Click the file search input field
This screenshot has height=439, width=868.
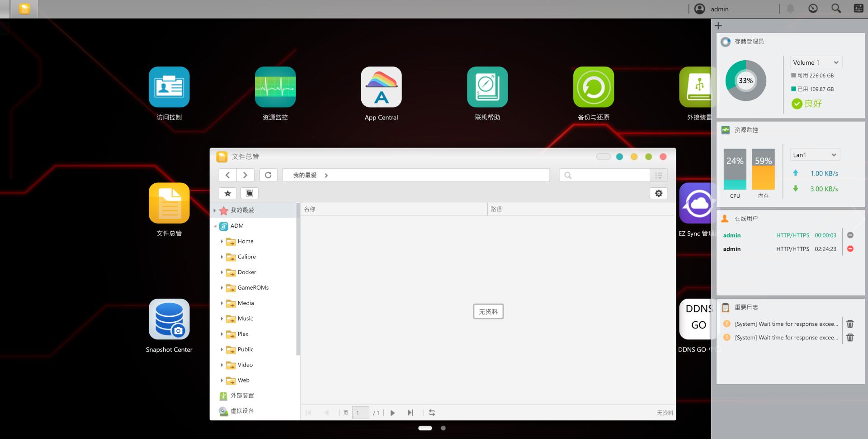coord(605,175)
